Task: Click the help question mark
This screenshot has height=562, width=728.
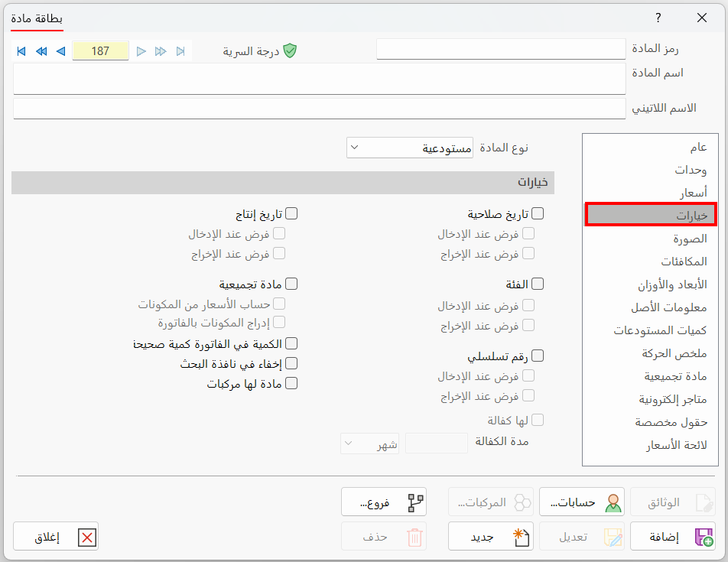Action: pyautogui.click(x=658, y=18)
